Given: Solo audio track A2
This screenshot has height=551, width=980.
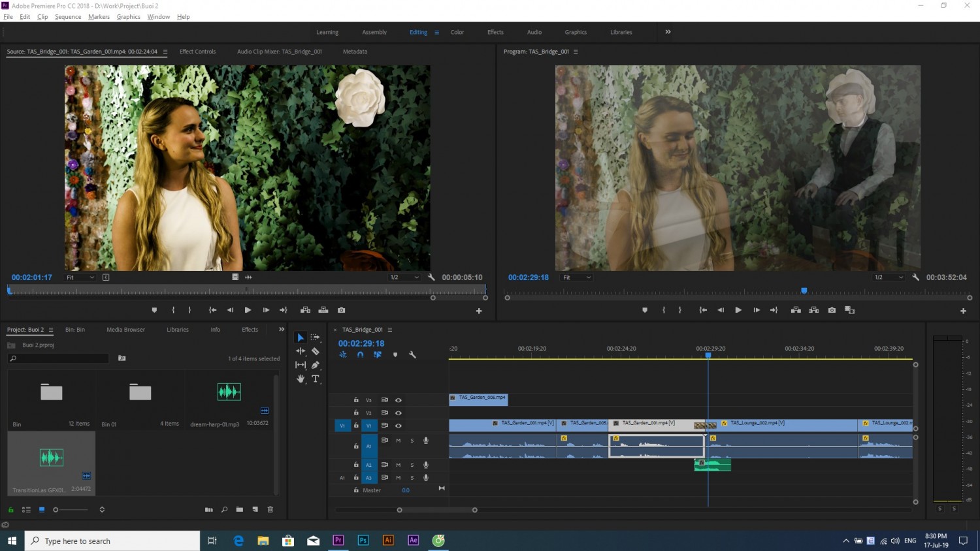Looking at the screenshot, I should tap(412, 465).
